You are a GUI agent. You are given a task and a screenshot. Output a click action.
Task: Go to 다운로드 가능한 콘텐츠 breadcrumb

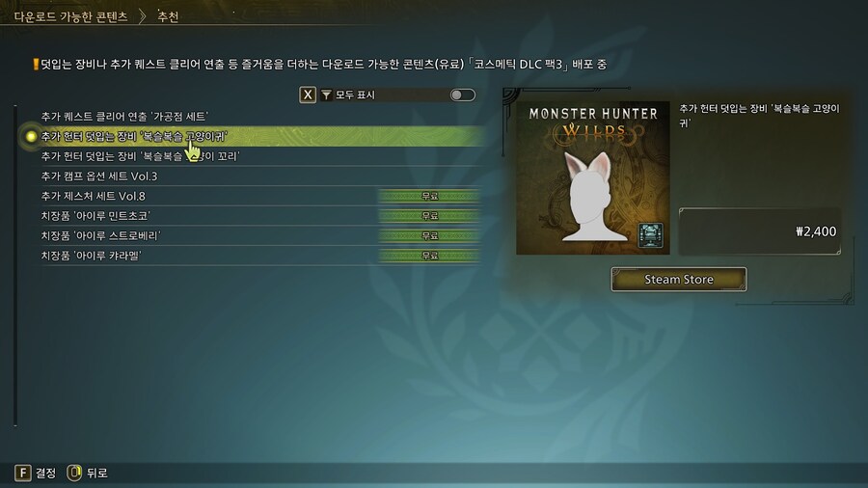click(x=70, y=16)
